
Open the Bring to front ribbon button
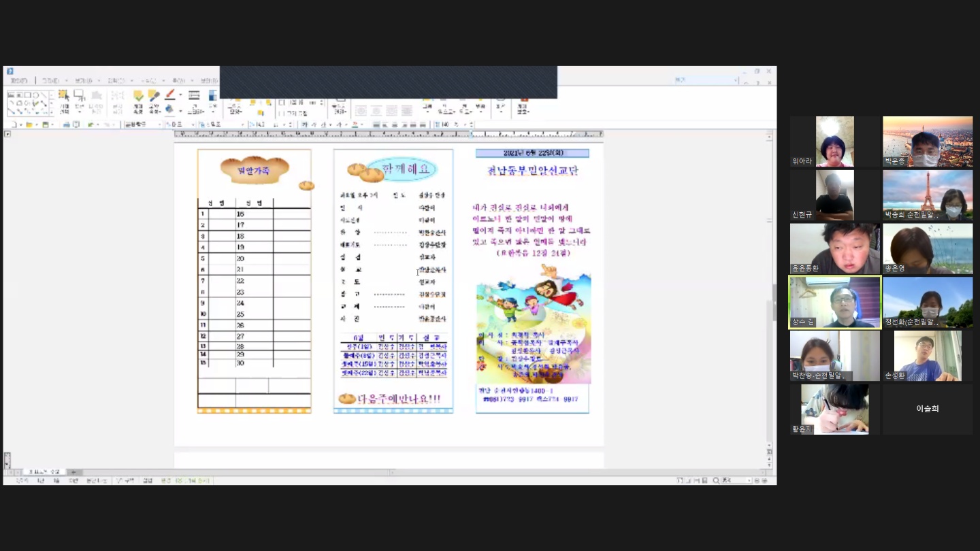447,107
